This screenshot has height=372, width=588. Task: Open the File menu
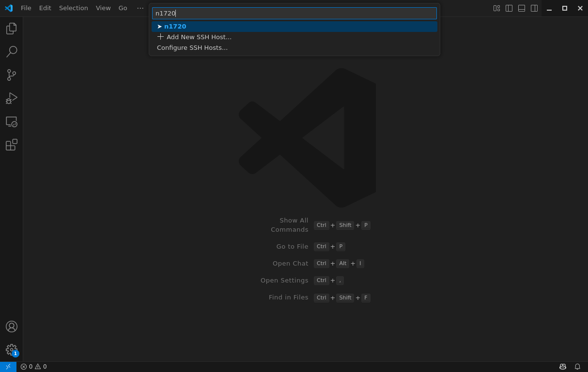tap(26, 8)
